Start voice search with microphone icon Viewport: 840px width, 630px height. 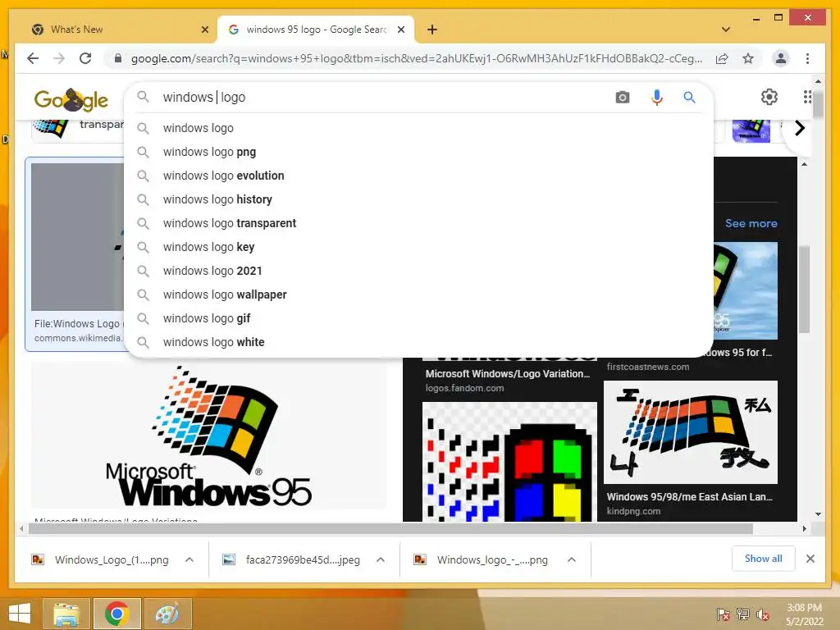click(657, 97)
